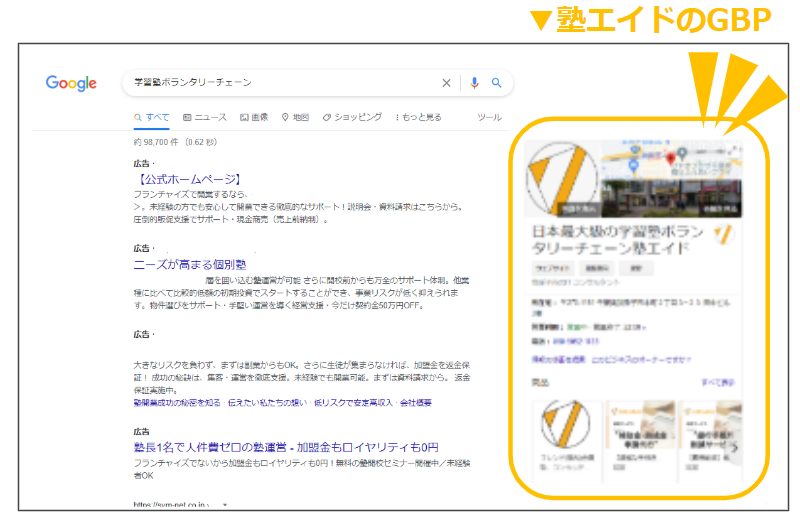Click the このビジネスのオーナーですか link
This screenshot has height=519, width=800.
pyautogui.click(x=641, y=360)
